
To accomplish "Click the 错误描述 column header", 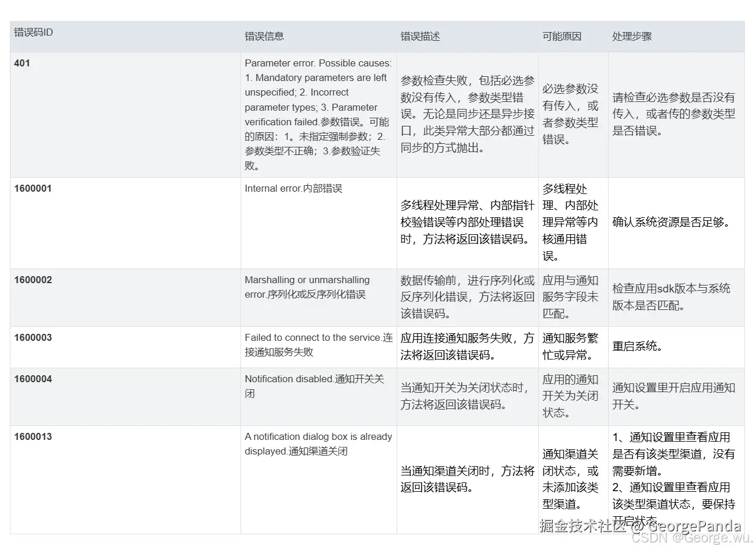I will coord(468,37).
